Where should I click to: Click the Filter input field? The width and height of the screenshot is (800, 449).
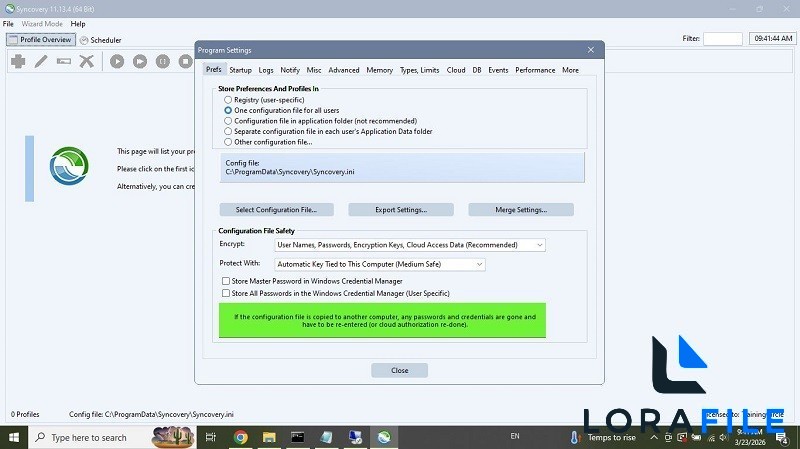[722, 39]
